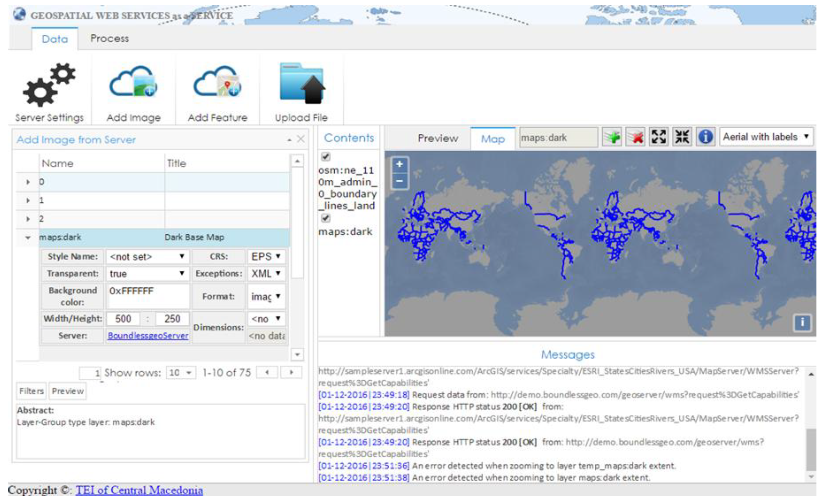Zoom in with map plus button
The image size is (822, 504).
[399, 164]
